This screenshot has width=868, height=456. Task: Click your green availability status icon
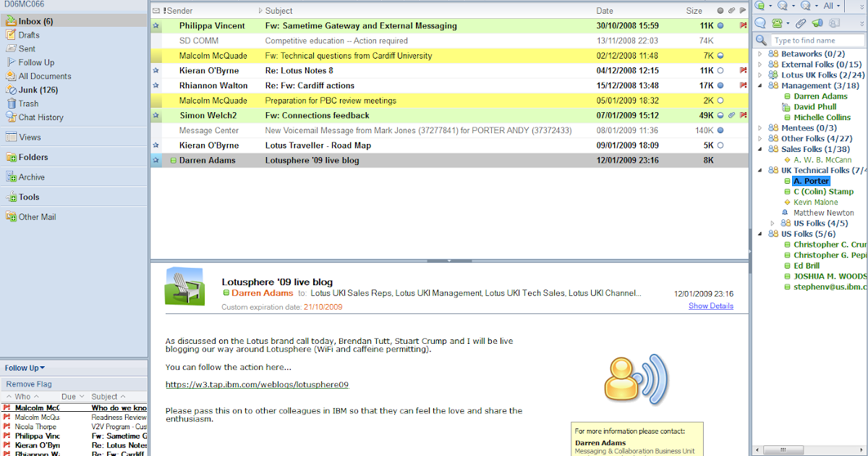(x=758, y=6)
